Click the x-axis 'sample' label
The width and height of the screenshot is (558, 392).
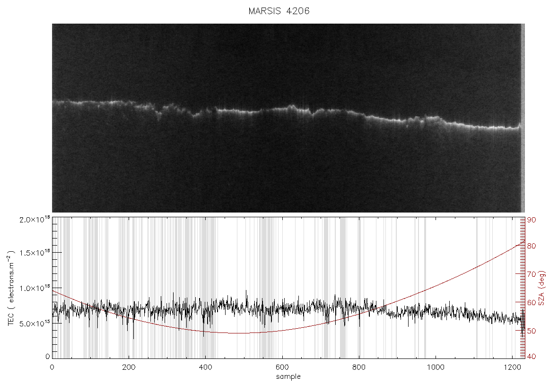point(288,376)
